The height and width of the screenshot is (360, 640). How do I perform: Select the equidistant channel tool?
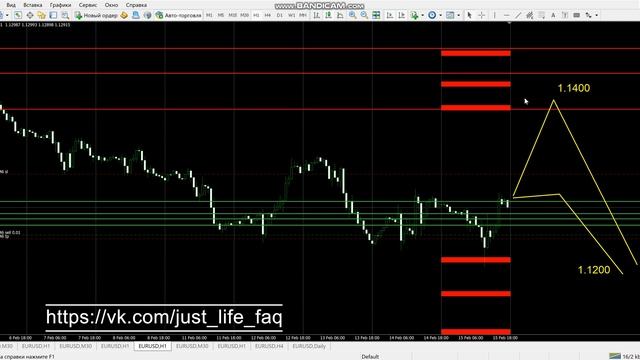tap(529, 15)
